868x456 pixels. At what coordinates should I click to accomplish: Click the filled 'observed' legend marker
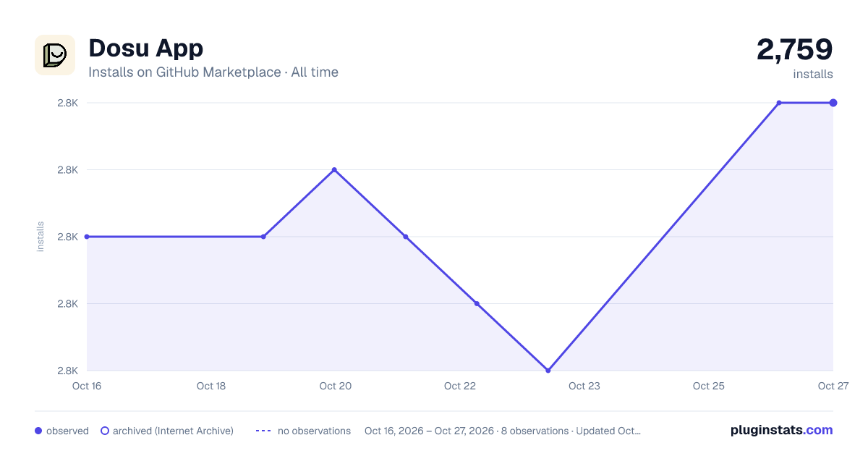38,431
